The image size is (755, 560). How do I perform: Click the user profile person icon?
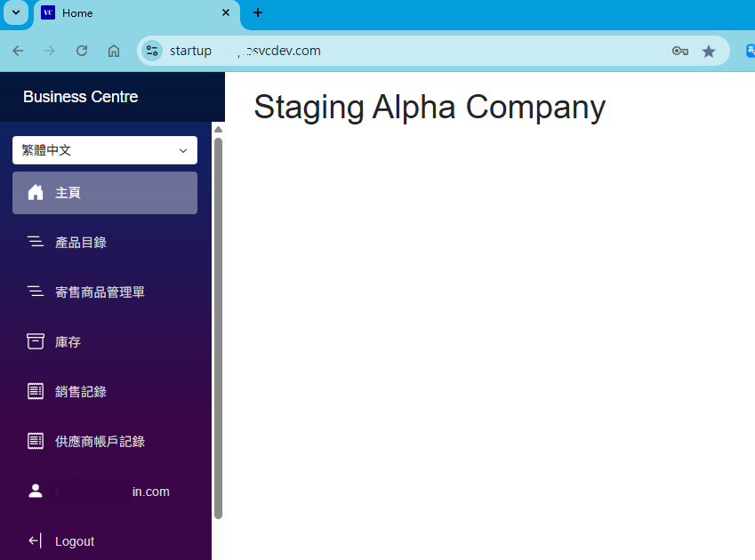coord(36,491)
